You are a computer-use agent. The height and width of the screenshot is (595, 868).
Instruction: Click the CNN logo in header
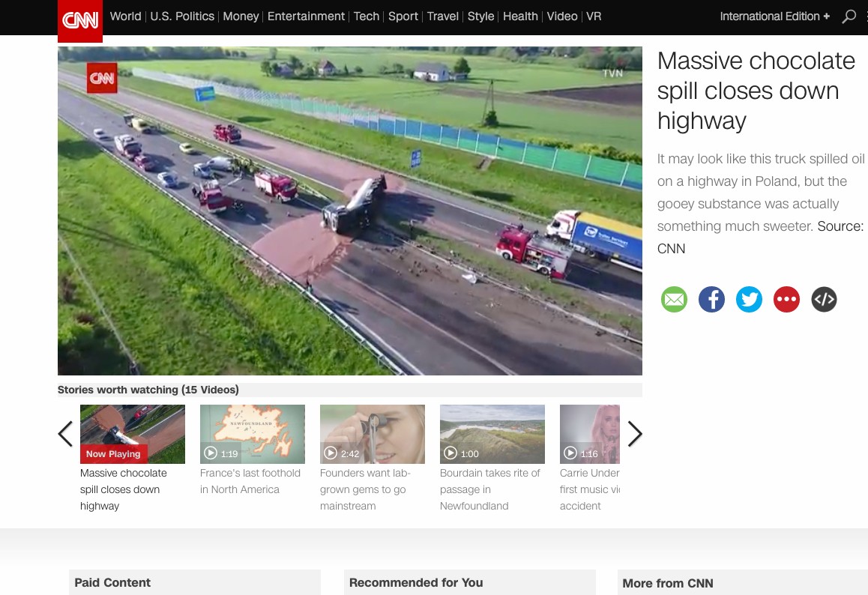[80, 20]
